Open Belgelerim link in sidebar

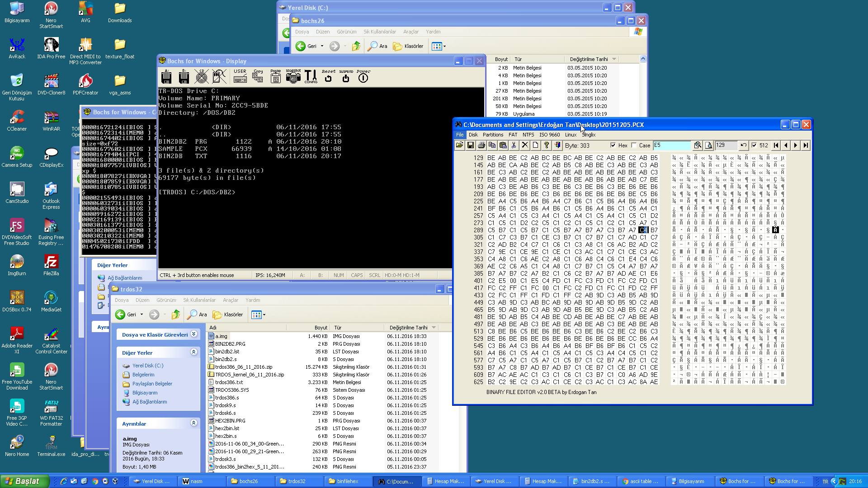(x=143, y=375)
